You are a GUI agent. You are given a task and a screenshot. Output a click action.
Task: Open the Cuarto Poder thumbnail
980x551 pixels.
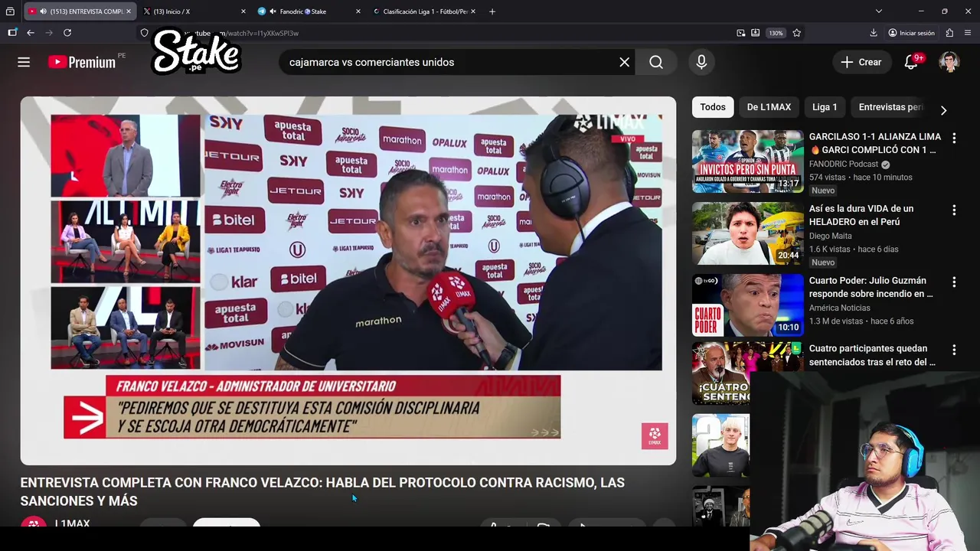(748, 305)
